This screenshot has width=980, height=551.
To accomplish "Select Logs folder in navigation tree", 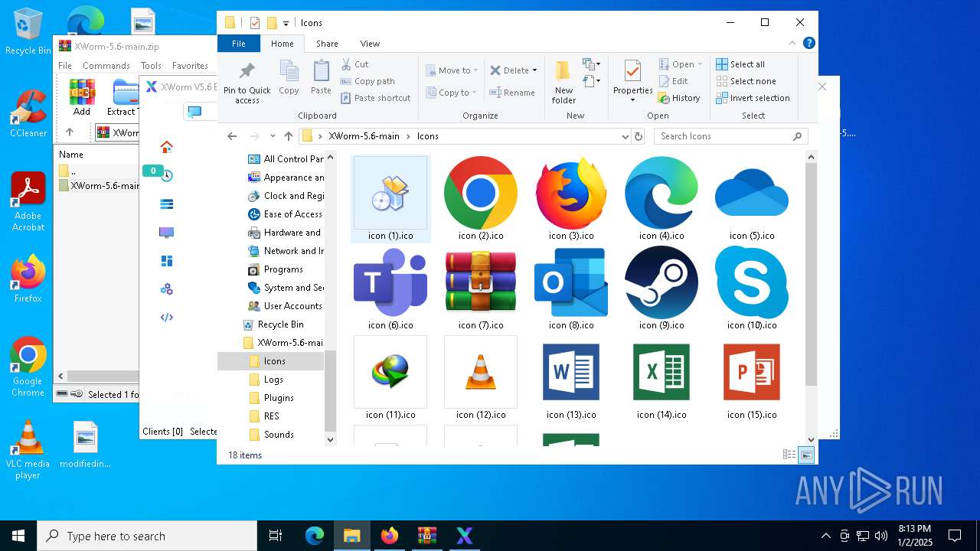I will tap(273, 380).
